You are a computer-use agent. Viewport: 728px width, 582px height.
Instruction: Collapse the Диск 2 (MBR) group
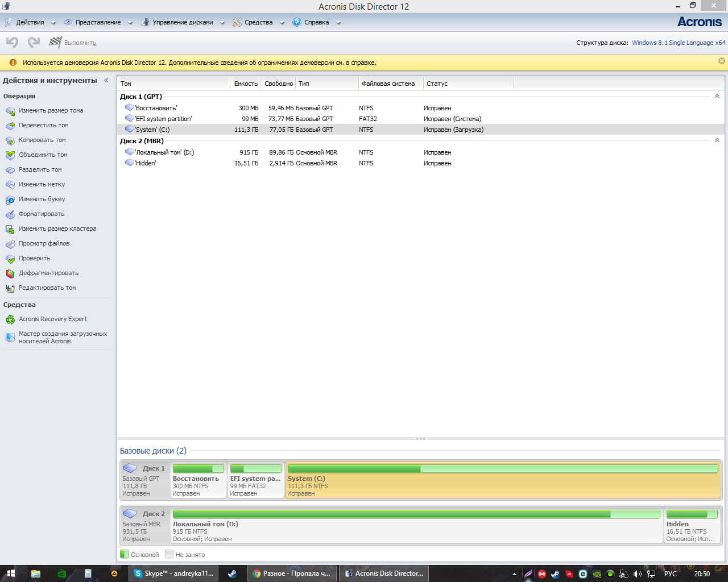pyautogui.click(x=717, y=140)
